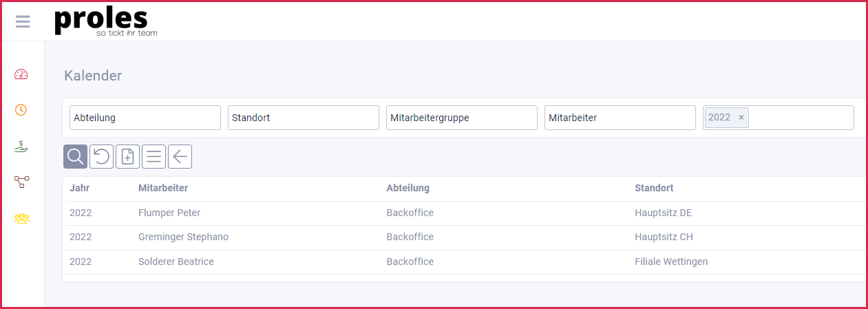Remove the 2022 year filter tag

tap(741, 118)
